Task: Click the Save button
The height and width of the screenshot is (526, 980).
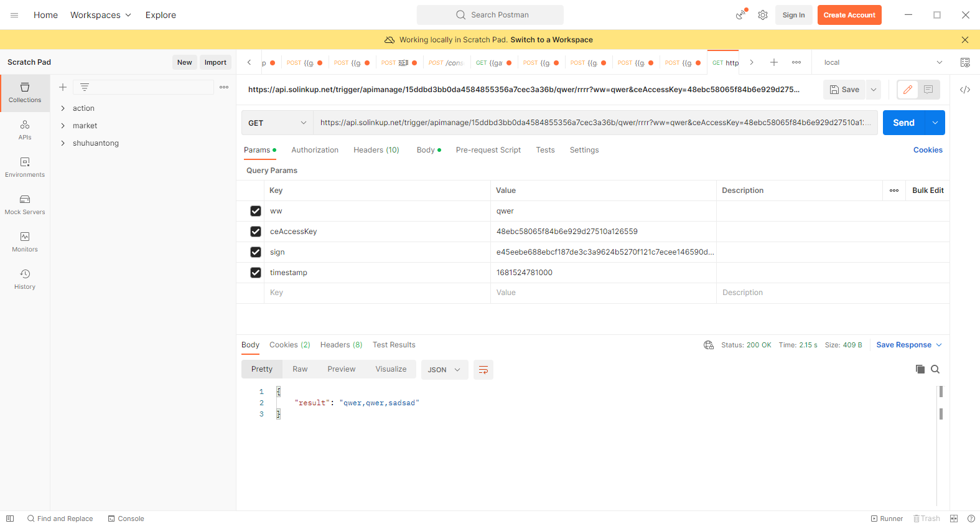Action: tap(844, 90)
